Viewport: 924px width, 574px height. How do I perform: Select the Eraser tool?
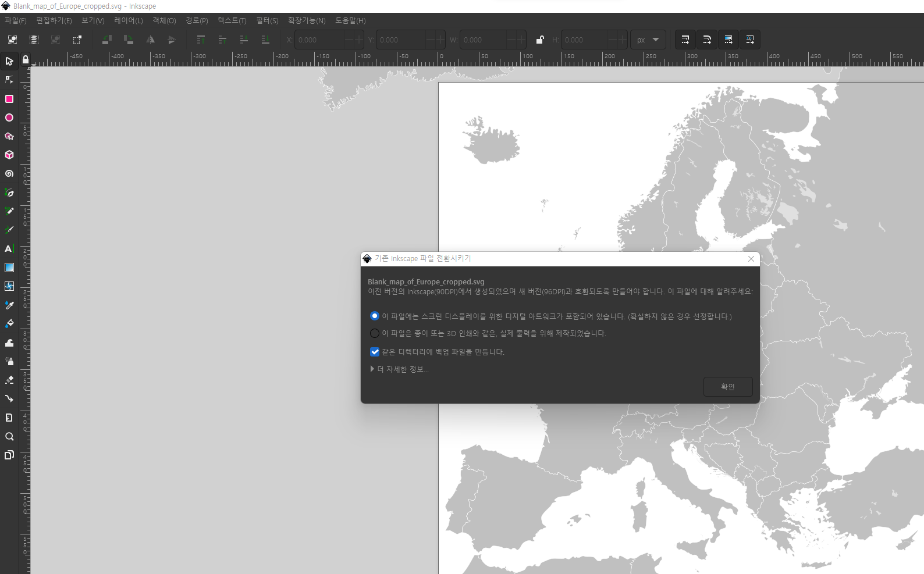point(9,380)
